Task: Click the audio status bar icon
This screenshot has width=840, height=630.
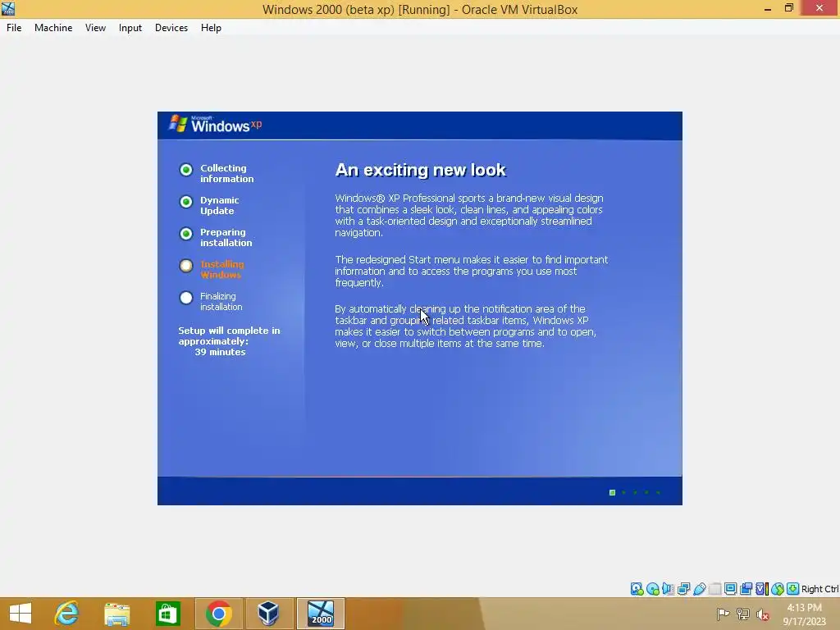Action: (668, 589)
